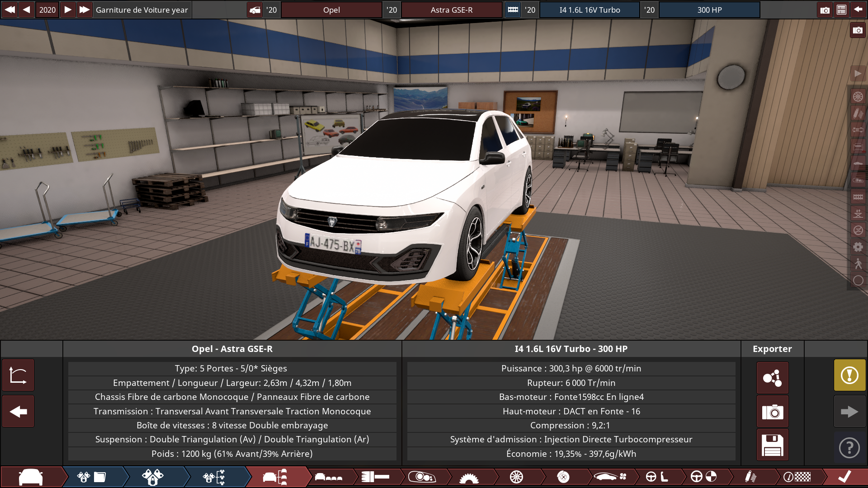
Task: Toggle the car lift platform
Action: point(858,213)
